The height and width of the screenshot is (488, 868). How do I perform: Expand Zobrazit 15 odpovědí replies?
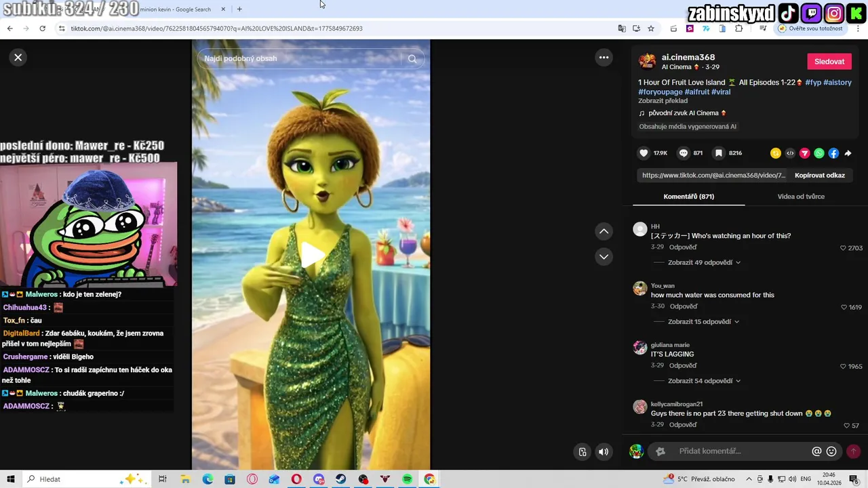703,322
